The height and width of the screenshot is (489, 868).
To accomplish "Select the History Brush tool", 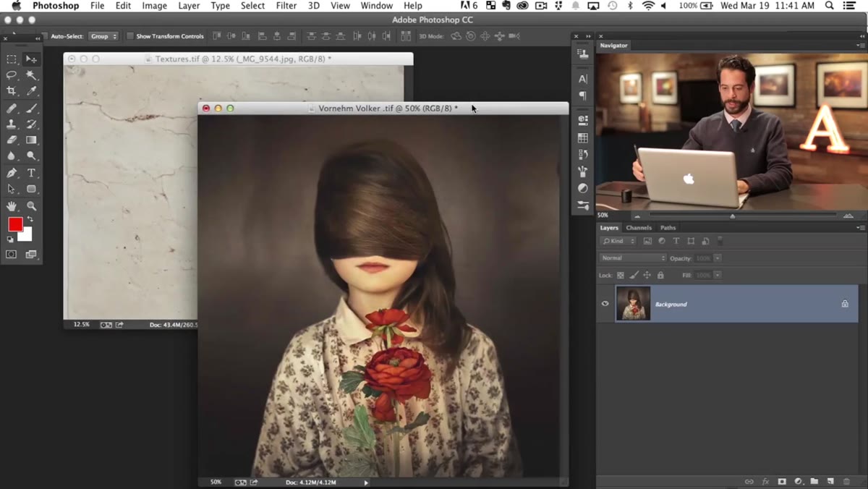I will 31,124.
